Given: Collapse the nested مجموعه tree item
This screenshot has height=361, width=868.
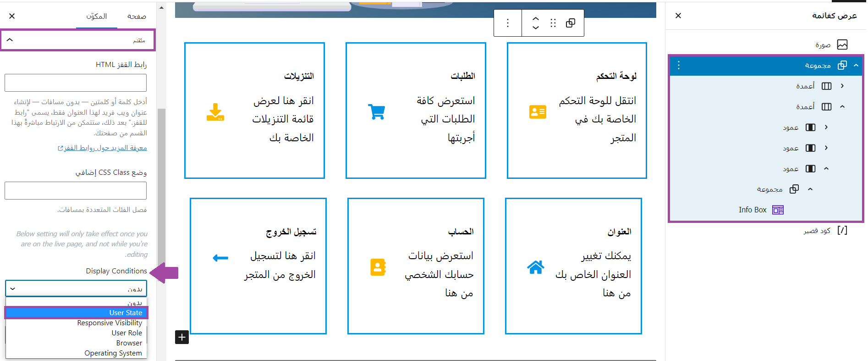Looking at the screenshot, I should [810, 189].
